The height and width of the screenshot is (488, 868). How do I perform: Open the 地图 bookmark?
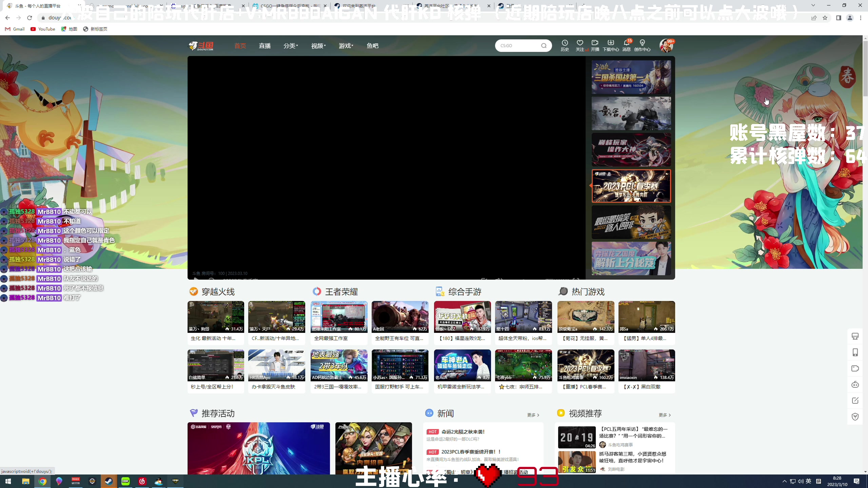pos(69,29)
